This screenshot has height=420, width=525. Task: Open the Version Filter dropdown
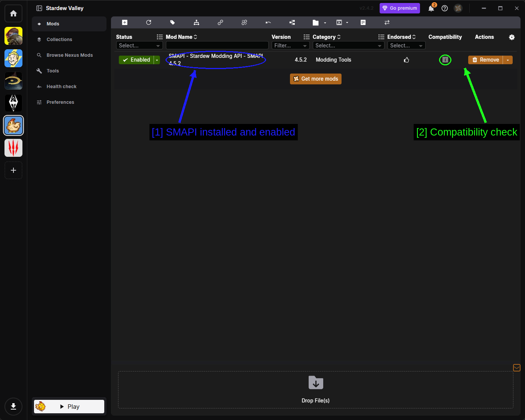pyautogui.click(x=290, y=46)
